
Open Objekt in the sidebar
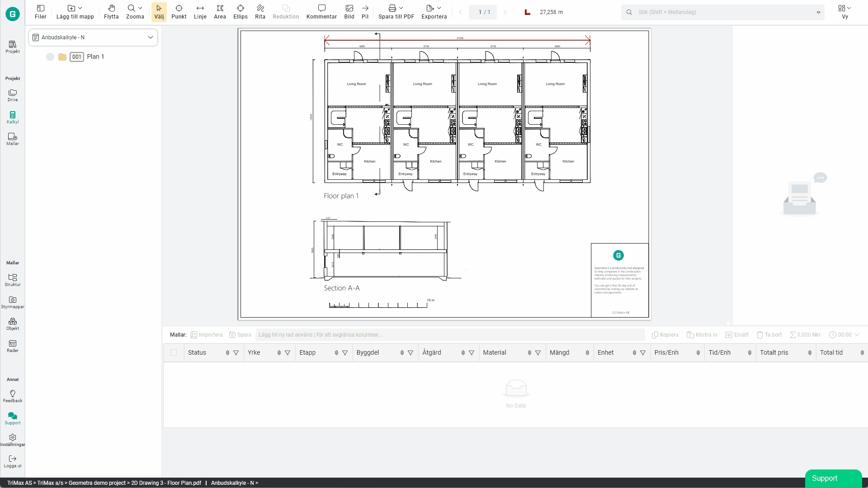[13, 324]
